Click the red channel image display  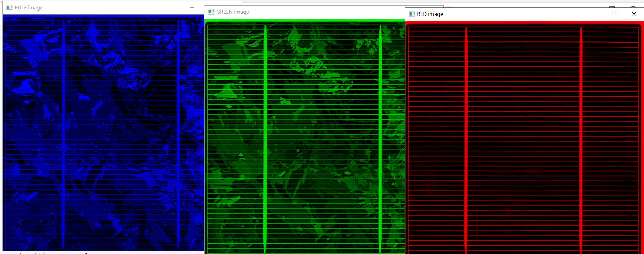click(x=525, y=137)
